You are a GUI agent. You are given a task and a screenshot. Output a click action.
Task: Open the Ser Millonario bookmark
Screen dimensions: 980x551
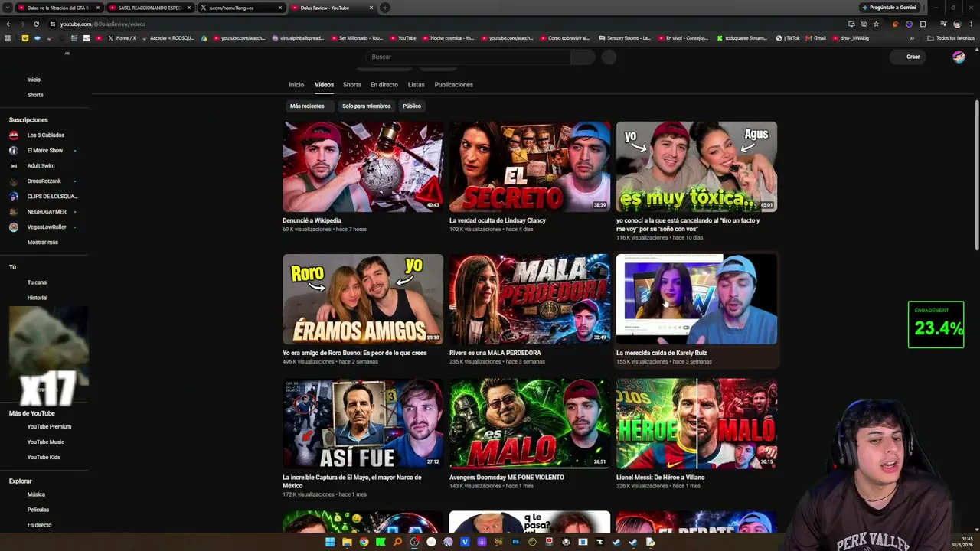tap(357, 38)
